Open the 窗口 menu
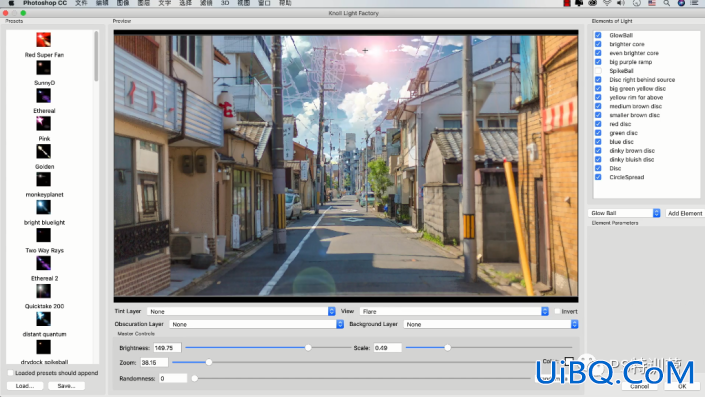This screenshot has height=397, width=705. pyautogui.click(x=264, y=3)
